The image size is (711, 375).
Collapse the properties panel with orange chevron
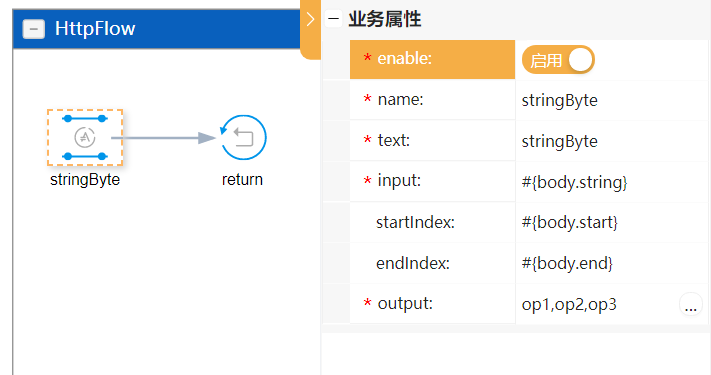click(x=311, y=20)
